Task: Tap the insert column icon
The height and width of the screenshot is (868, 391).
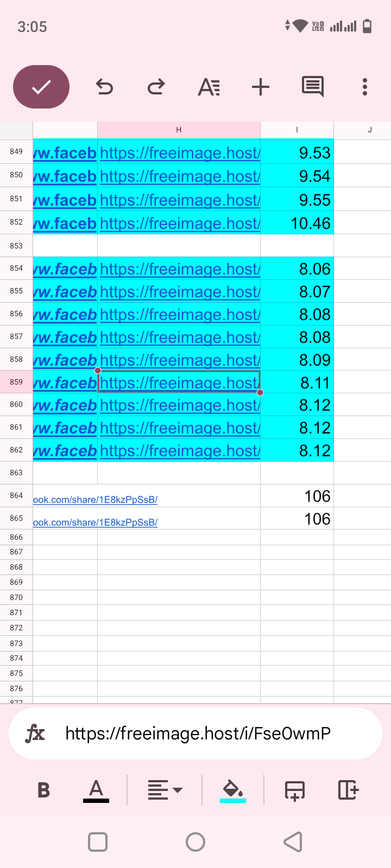Action: coord(348,790)
